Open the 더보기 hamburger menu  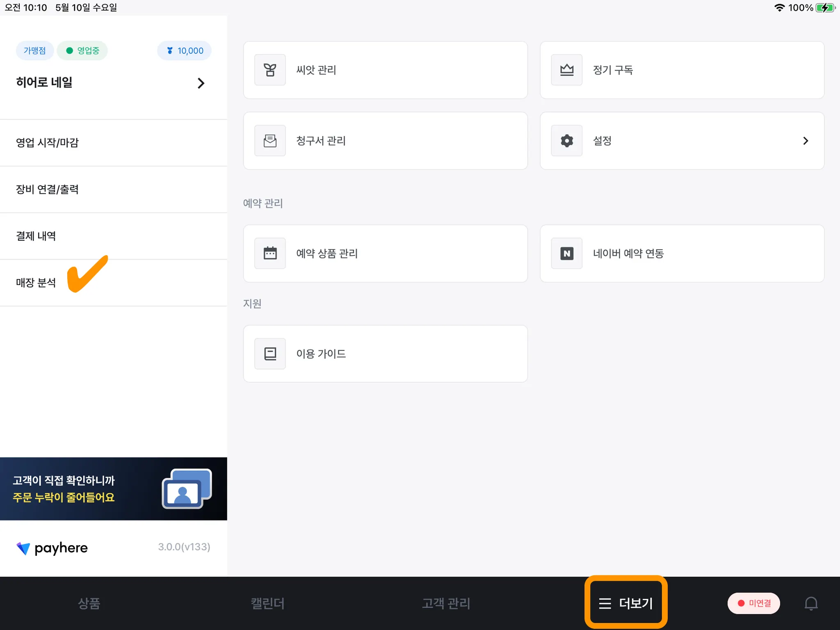click(x=625, y=603)
